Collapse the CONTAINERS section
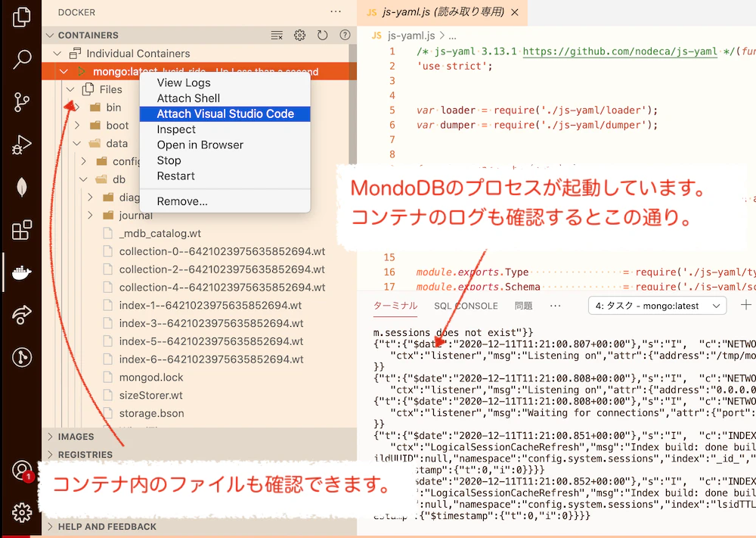The width and height of the screenshot is (756, 538). [x=50, y=36]
